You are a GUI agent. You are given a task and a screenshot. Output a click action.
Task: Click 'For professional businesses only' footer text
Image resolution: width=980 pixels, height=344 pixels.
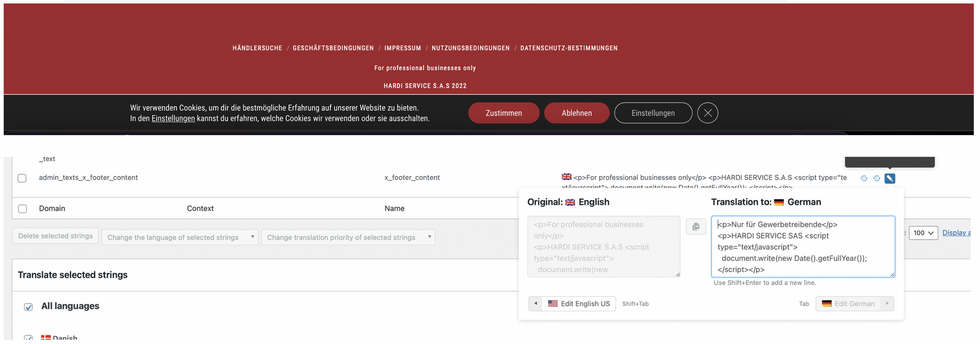coord(425,68)
